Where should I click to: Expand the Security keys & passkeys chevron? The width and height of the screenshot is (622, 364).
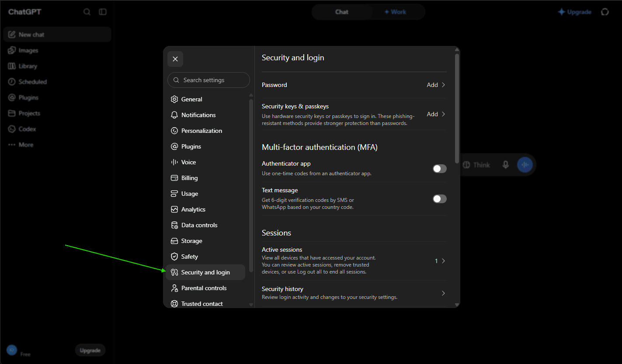click(x=443, y=114)
